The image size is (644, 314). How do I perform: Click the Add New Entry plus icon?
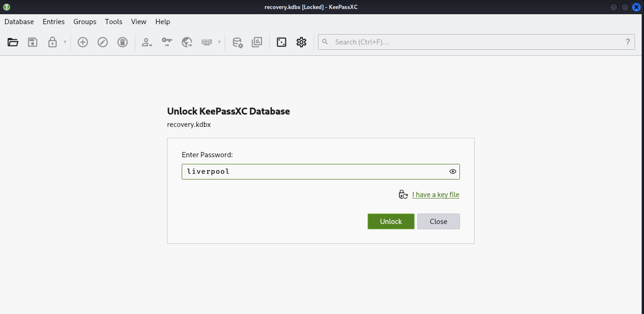(83, 42)
